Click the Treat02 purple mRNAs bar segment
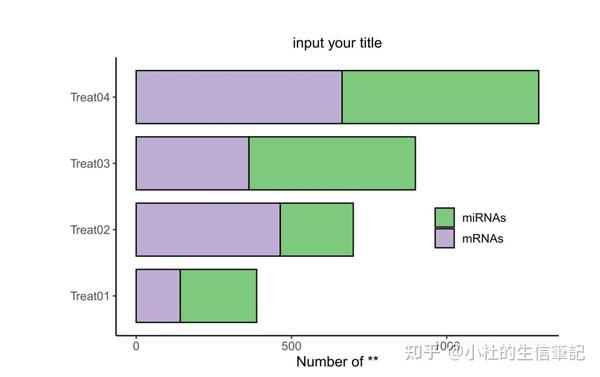The height and width of the screenshot is (377, 600). coord(208,230)
